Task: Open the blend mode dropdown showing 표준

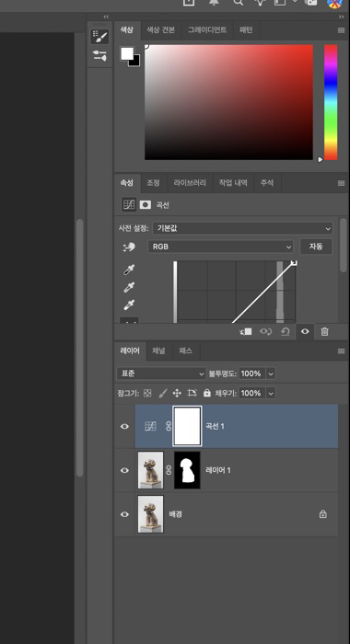Action: tap(161, 374)
